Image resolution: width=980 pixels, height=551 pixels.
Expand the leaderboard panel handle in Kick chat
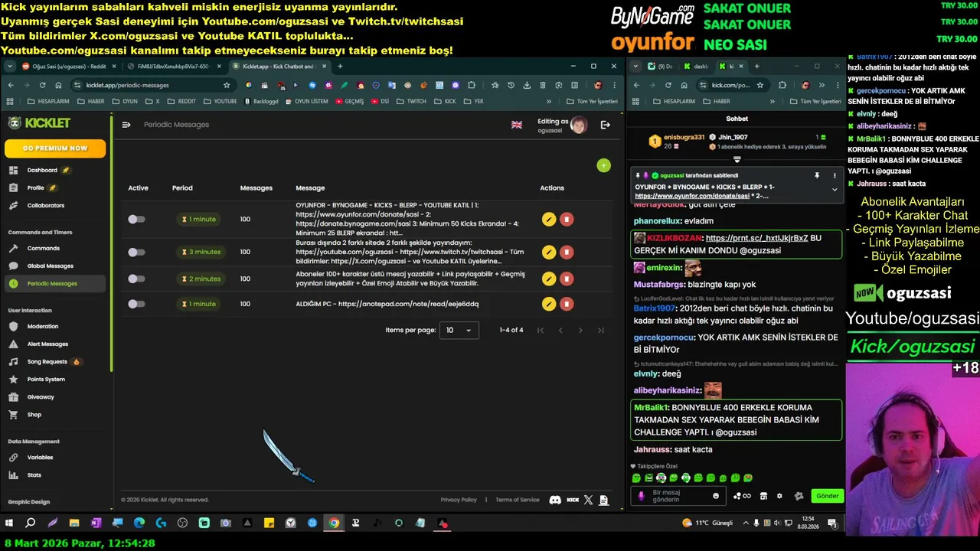(737, 159)
